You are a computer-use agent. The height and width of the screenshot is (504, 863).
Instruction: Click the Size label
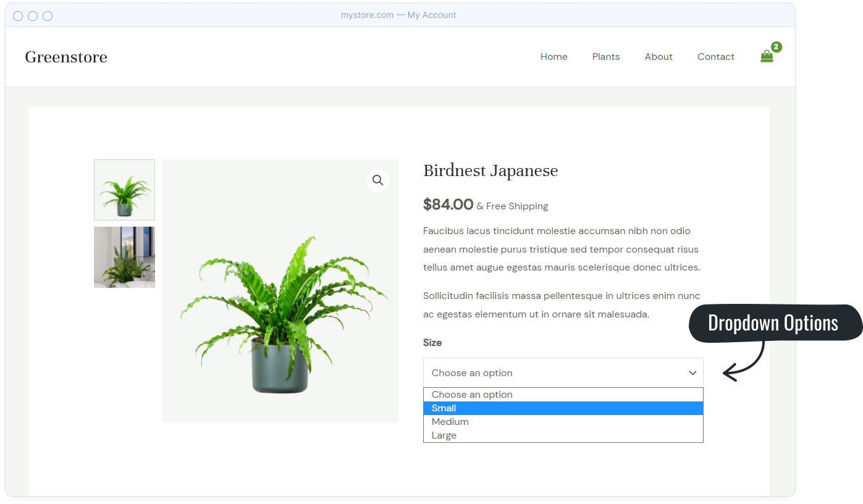coord(432,343)
